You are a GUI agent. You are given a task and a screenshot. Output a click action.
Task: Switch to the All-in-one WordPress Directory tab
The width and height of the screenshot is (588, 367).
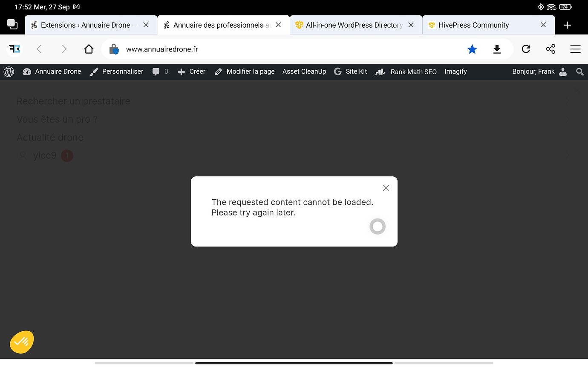tap(356, 25)
